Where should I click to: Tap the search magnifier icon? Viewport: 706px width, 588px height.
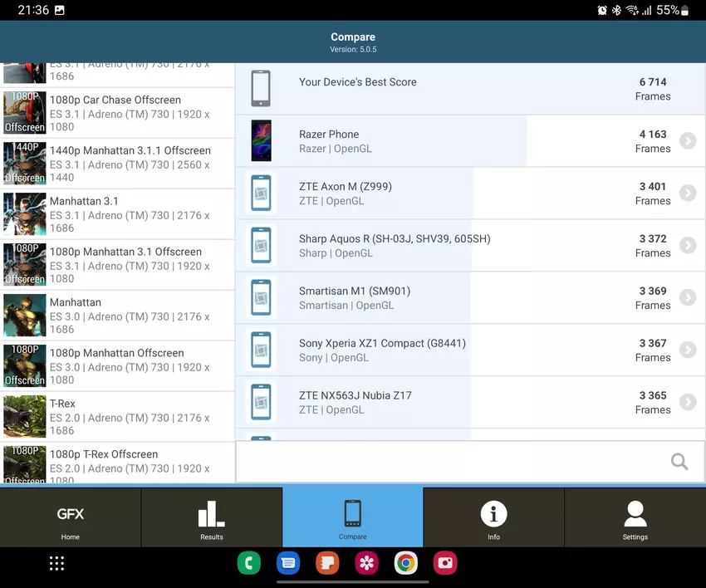tap(679, 462)
